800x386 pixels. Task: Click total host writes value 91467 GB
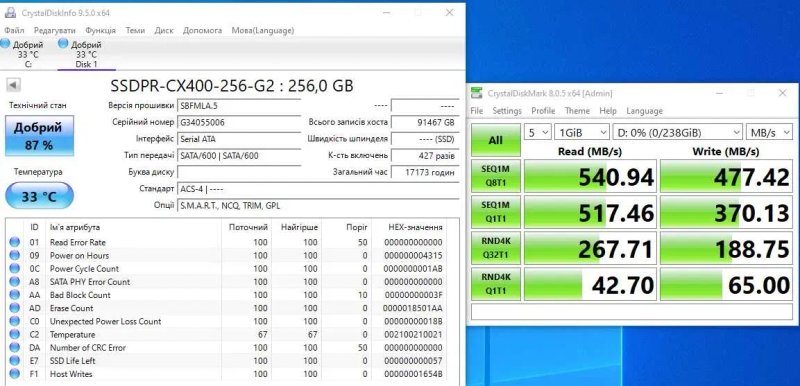424,122
